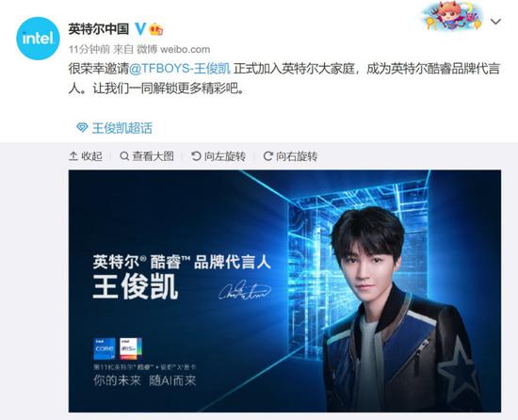Open the Intel profile avatar
This screenshot has height=420, width=518.
[38, 39]
